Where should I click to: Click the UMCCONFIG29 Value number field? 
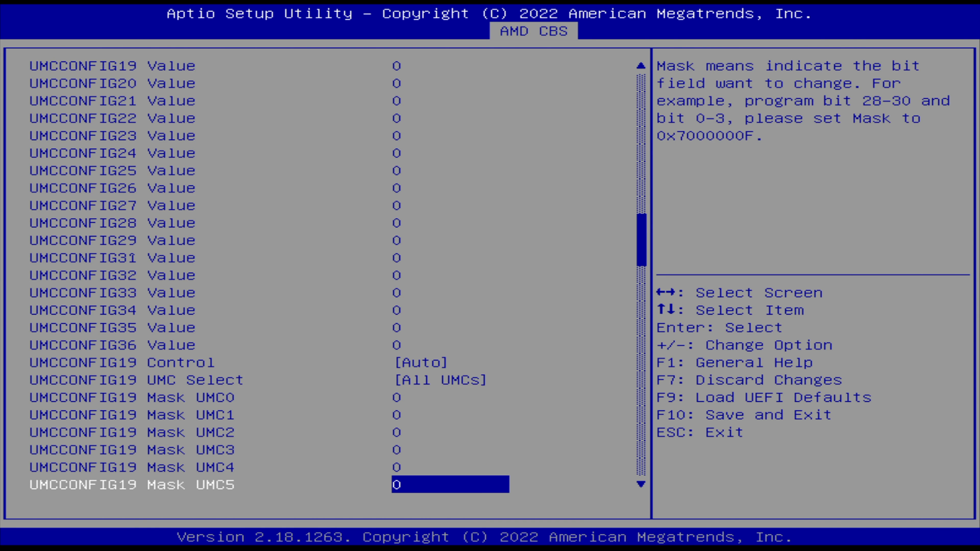(x=396, y=240)
